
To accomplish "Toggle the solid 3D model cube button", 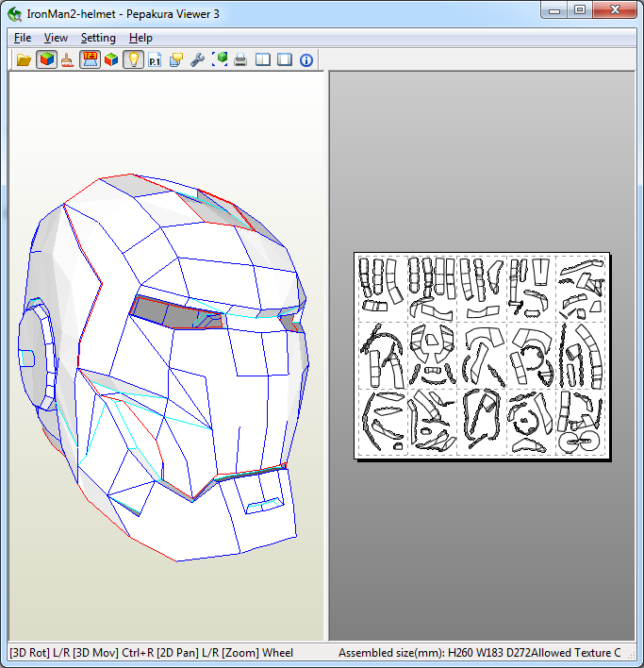I will (x=46, y=59).
